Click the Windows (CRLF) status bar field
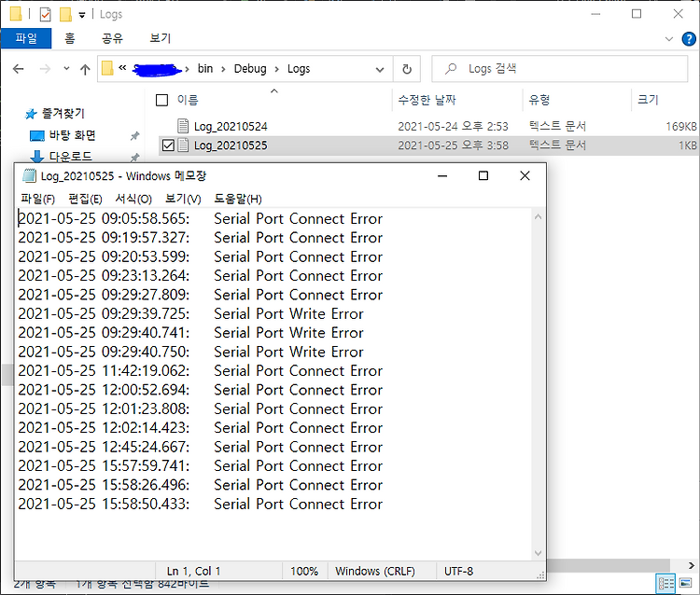Image resolution: width=700 pixels, height=595 pixels. (375, 572)
